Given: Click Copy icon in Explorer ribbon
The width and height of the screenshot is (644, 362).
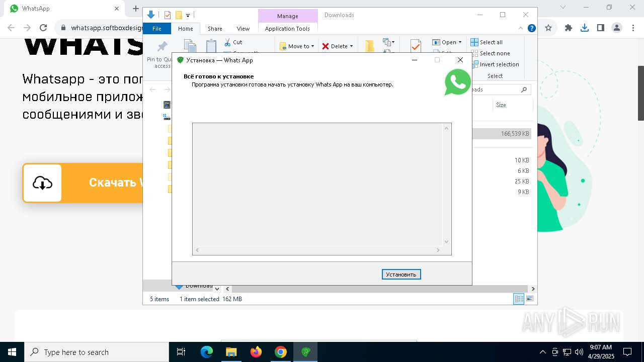Looking at the screenshot, I should (x=190, y=47).
